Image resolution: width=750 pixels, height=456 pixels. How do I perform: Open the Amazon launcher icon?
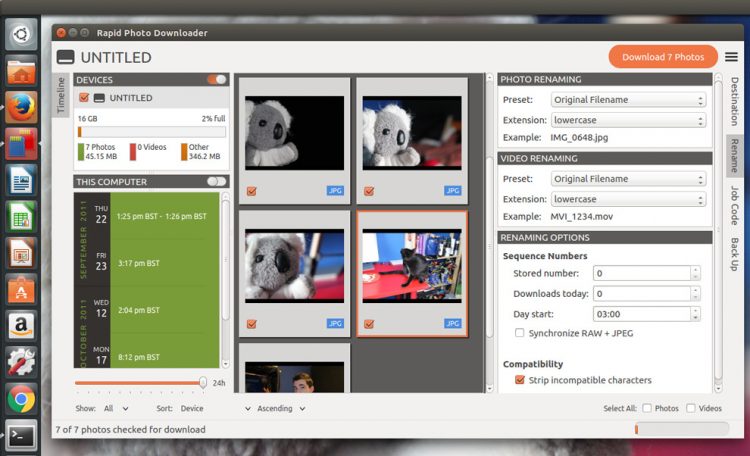click(21, 325)
